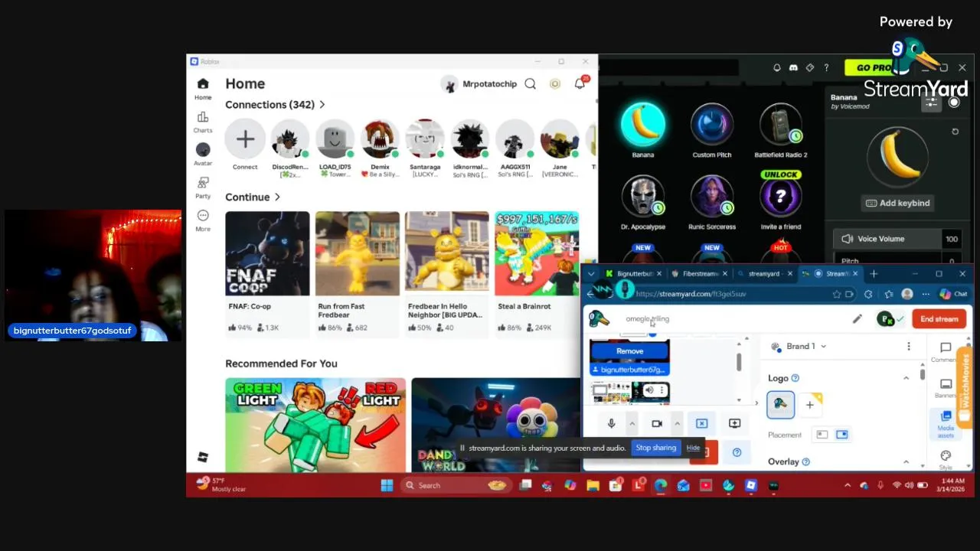The width and height of the screenshot is (980, 551).
Task: Open the StreamYard studio help icon
Action: (737, 452)
